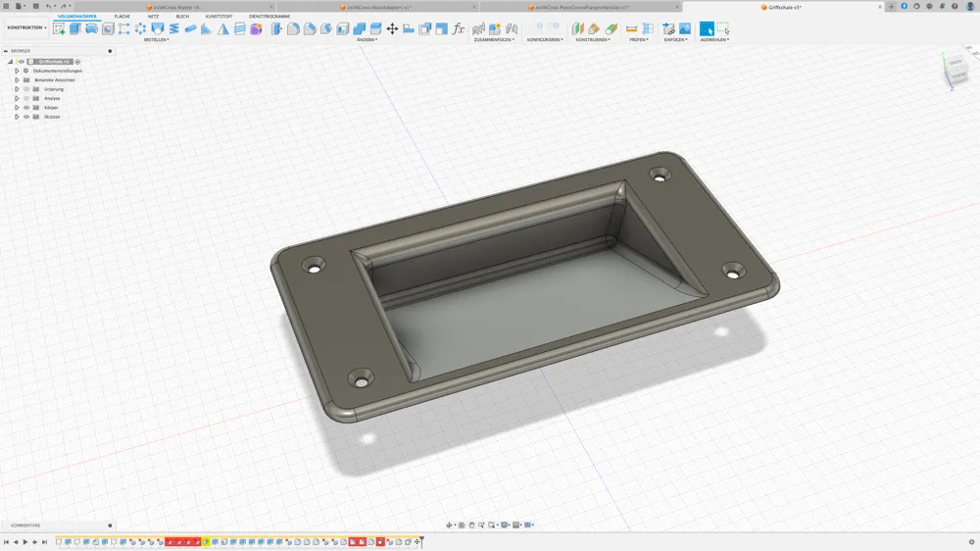This screenshot has width=980, height=551.
Task: Open the Prüfen dropdown menu
Action: 639,39
